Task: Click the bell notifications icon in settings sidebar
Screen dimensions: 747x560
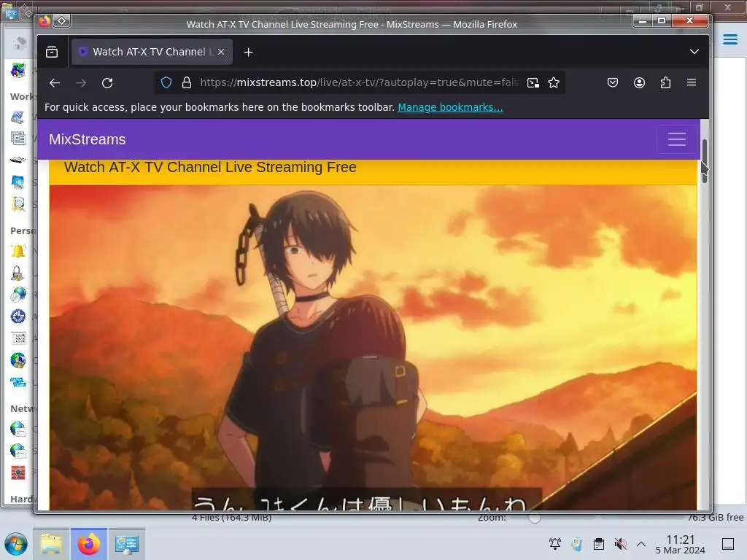Action: [x=18, y=251]
